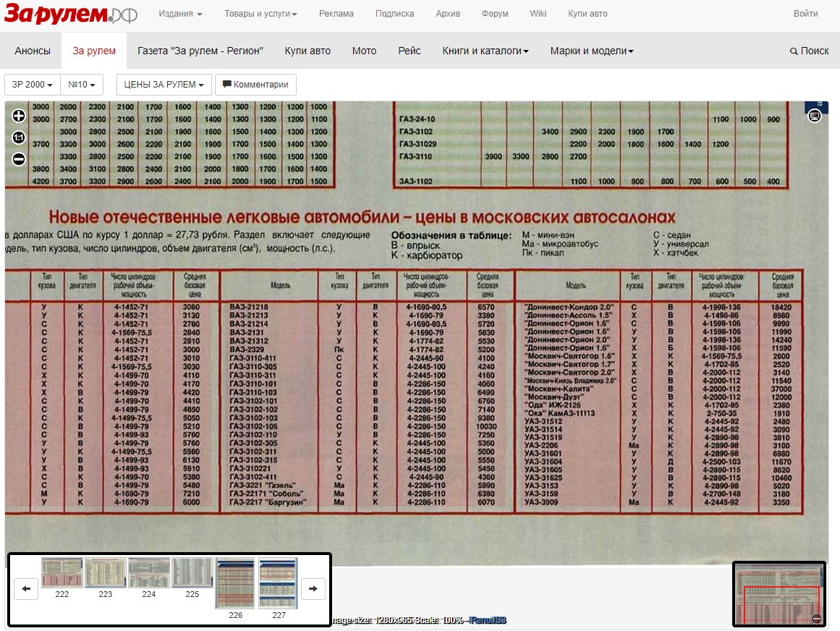
Task: Click the Войти login link
Action: tap(806, 14)
